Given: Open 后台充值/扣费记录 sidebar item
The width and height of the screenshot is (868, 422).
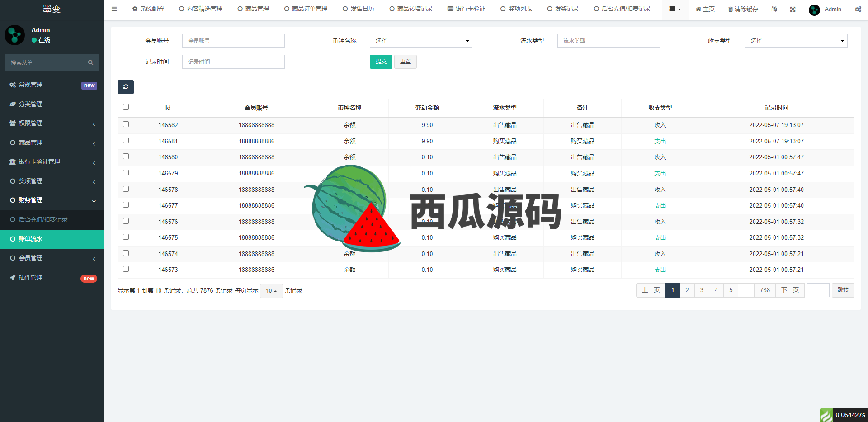Looking at the screenshot, I should pos(52,219).
